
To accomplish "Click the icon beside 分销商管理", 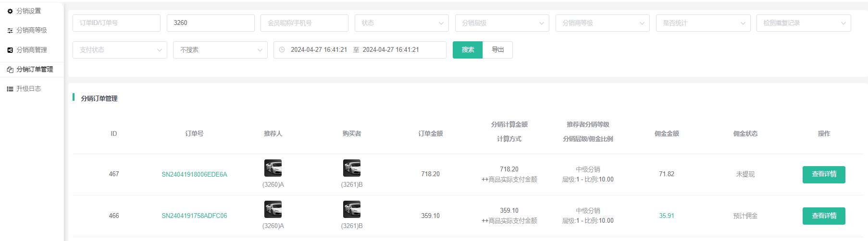I will pos(10,50).
